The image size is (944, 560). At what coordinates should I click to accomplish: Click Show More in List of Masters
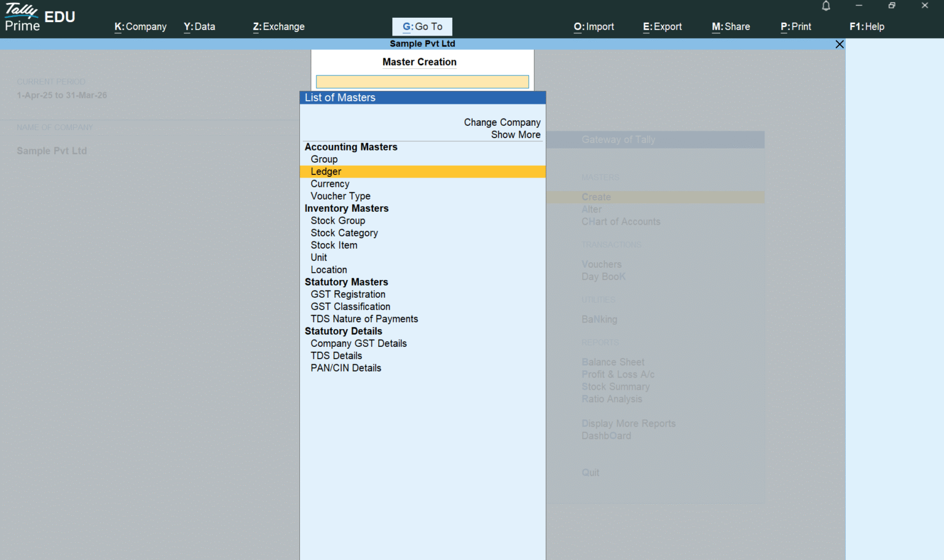point(516,134)
